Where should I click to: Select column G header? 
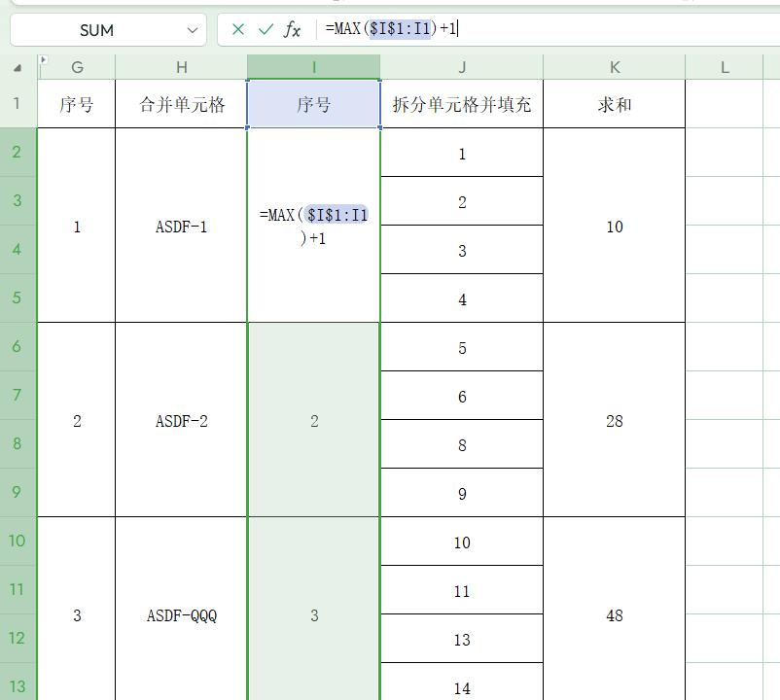[77, 67]
